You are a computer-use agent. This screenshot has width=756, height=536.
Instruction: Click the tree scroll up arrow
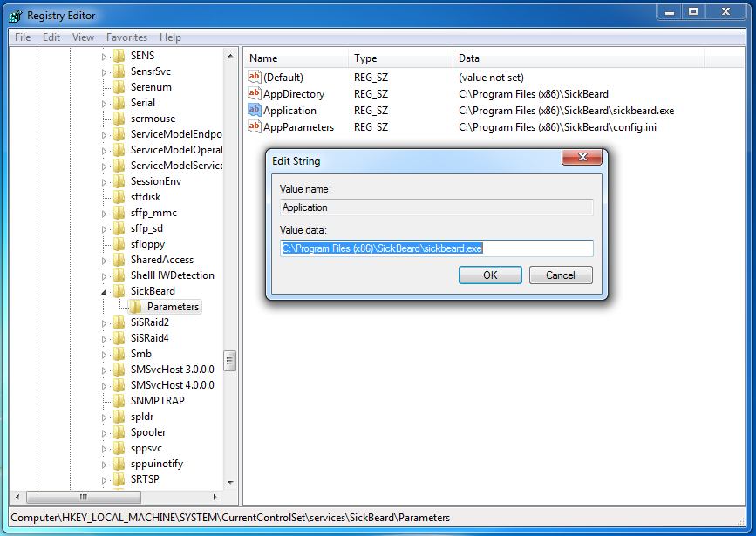click(x=230, y=56)
